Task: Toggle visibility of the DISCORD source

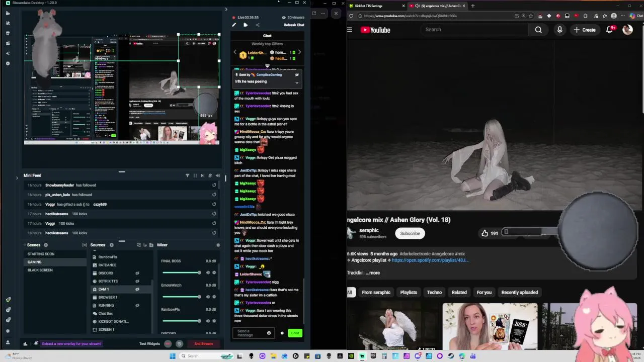Action: point(137,273)
